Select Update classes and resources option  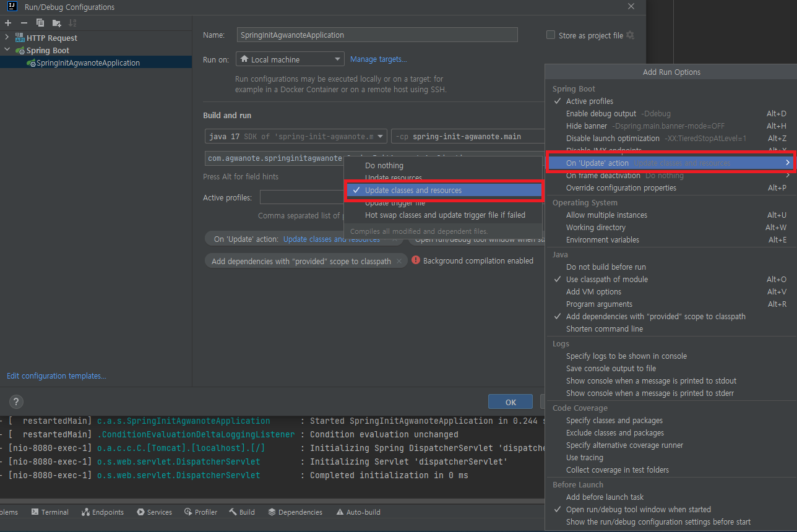(443, 190)
